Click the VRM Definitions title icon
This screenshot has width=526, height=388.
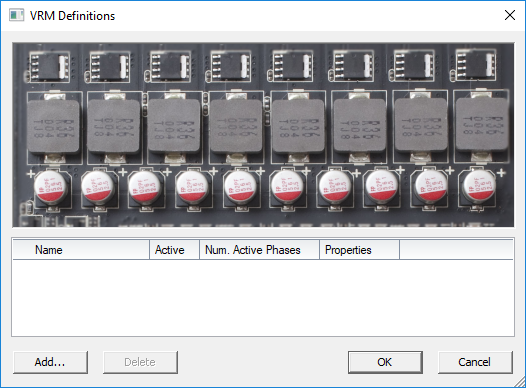pos(16,15)
